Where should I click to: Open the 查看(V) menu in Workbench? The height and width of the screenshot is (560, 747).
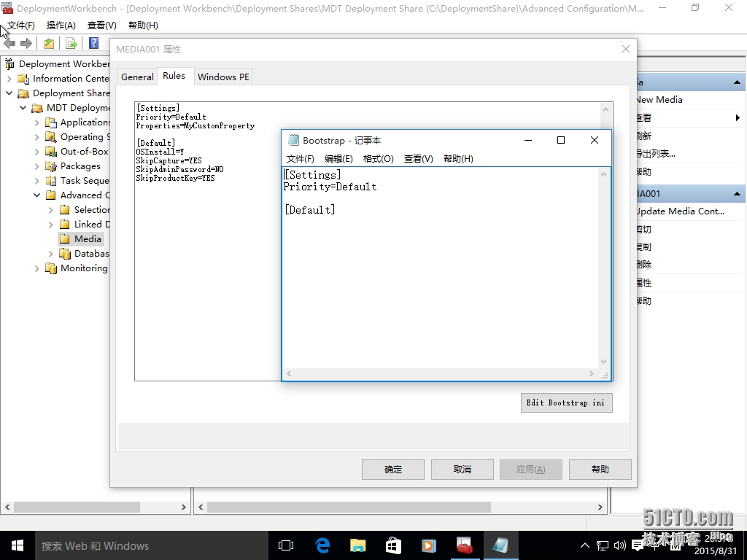click(x=102, y=26)
